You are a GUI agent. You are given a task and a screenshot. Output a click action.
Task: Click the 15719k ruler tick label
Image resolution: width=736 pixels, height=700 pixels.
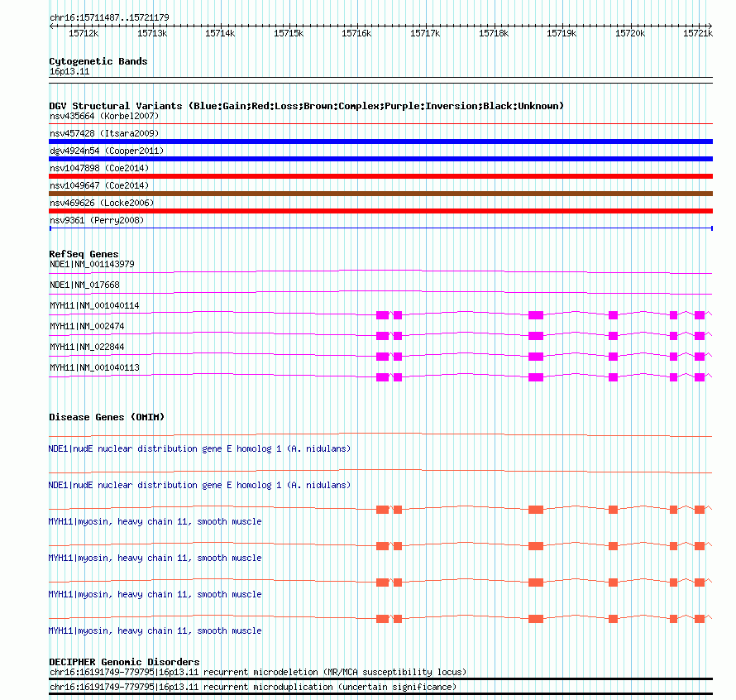(562, 33)
